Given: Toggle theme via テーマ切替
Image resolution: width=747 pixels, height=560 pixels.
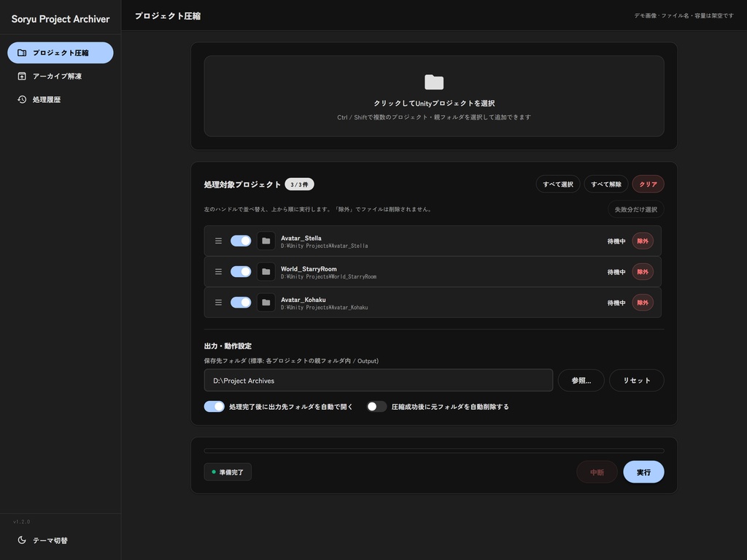Looking at the screenshot, I should click(x=61, y=540).
